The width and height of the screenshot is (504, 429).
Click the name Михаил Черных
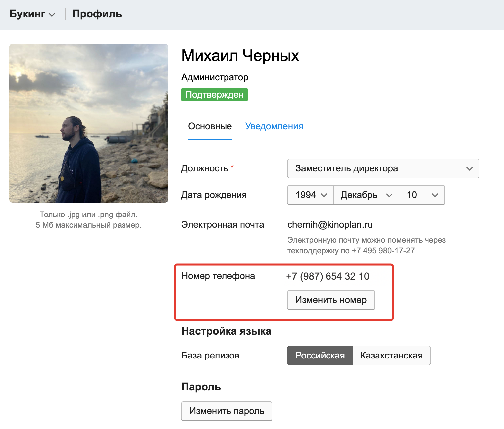click(240, 56)
